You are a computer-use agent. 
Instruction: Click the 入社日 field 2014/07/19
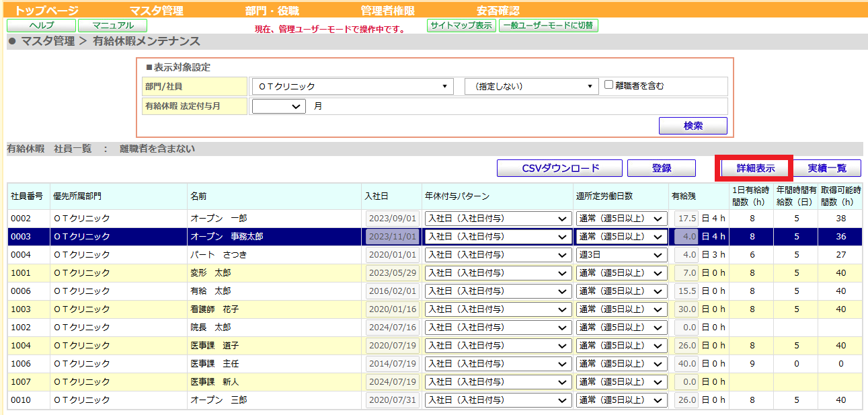tap(393, 364)
